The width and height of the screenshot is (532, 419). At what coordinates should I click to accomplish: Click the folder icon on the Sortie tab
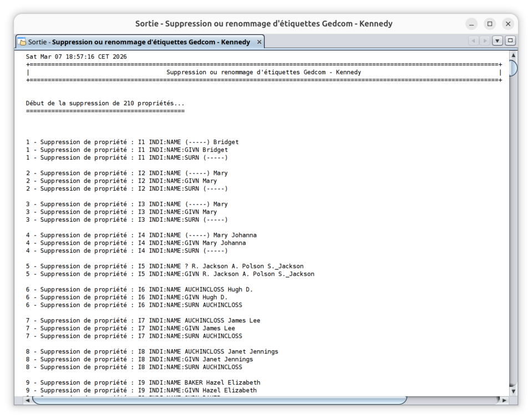(22, 42)
